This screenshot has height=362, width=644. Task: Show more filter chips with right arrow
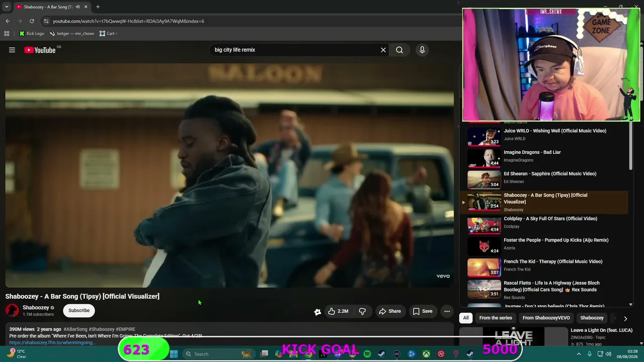point(625,318)
